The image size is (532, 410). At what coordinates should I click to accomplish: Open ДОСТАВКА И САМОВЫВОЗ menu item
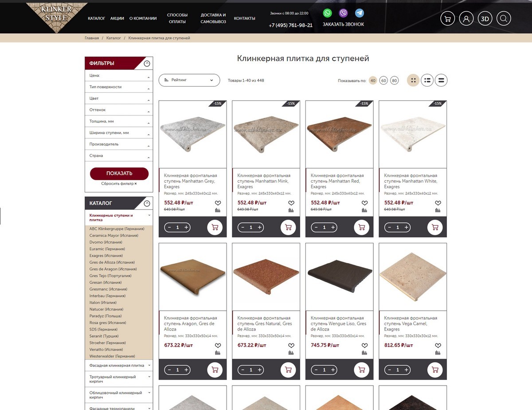click(x=213, y=18)
